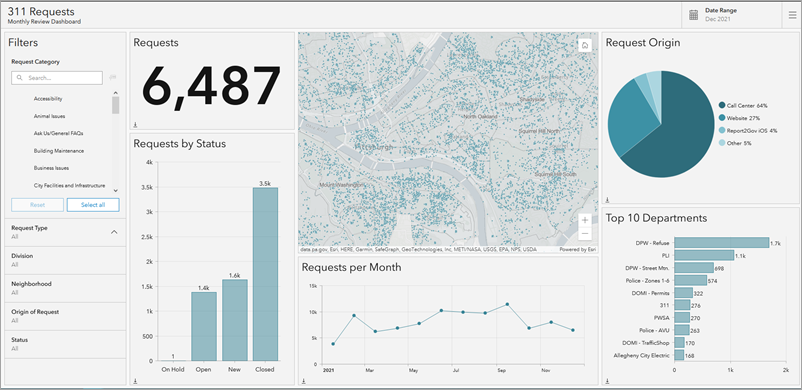Expand the Division filter
This screenshot has width=802, height=390.
tap(65, 260)
